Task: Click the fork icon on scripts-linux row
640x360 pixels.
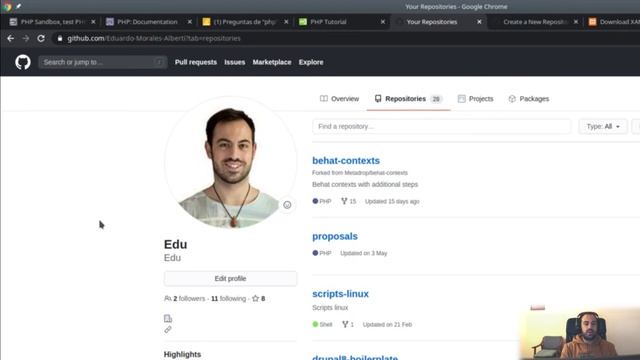Action: [345, 324]
